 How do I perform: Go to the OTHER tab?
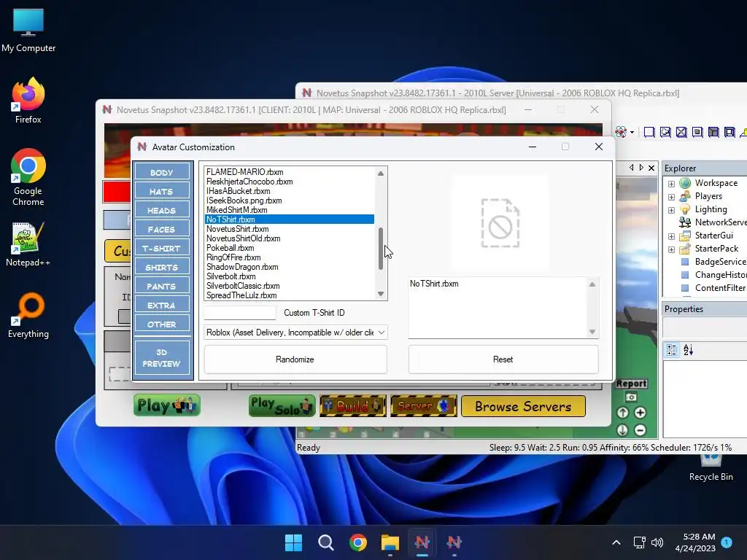pos(162,324)
